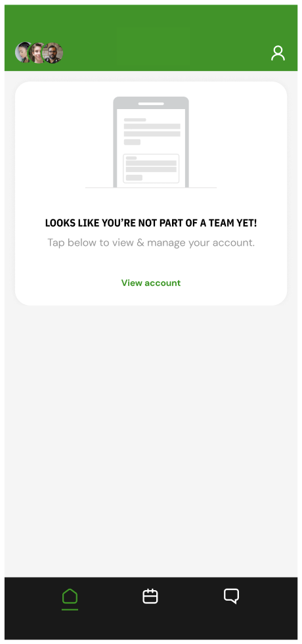Open the chat messages tab
Image resolution: width=302 pixels, height=644 pixels.
coord(231,597)
